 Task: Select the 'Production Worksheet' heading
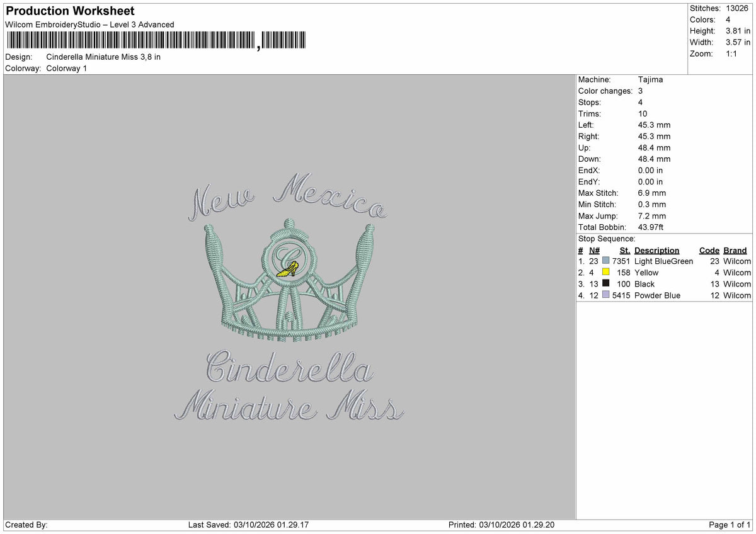pos(70,11)
